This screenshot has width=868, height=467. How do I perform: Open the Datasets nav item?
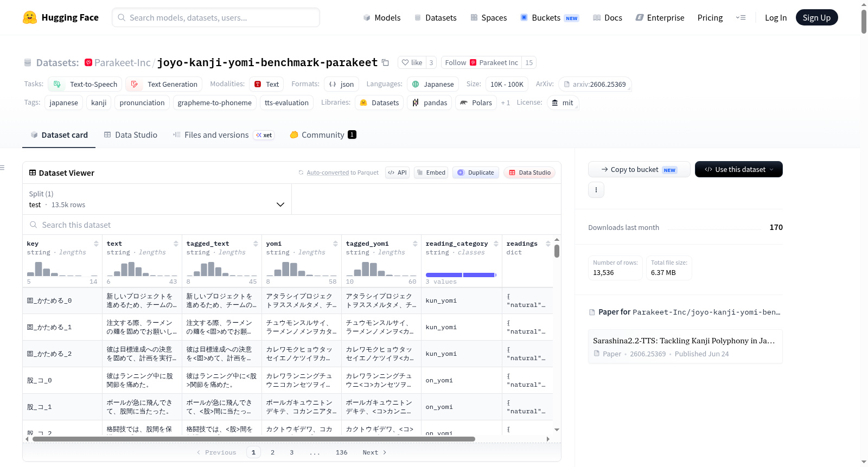(435, 17)
